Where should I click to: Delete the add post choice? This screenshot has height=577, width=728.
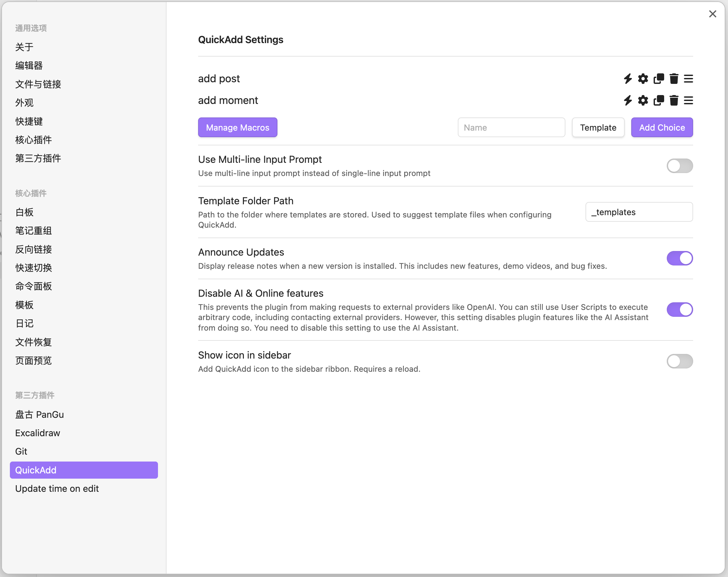tap(674, 79)
